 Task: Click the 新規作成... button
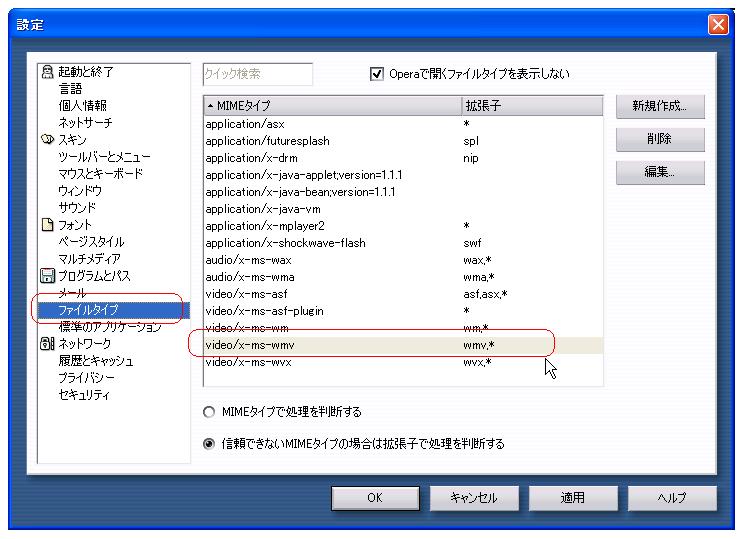[x=660, y=106]
